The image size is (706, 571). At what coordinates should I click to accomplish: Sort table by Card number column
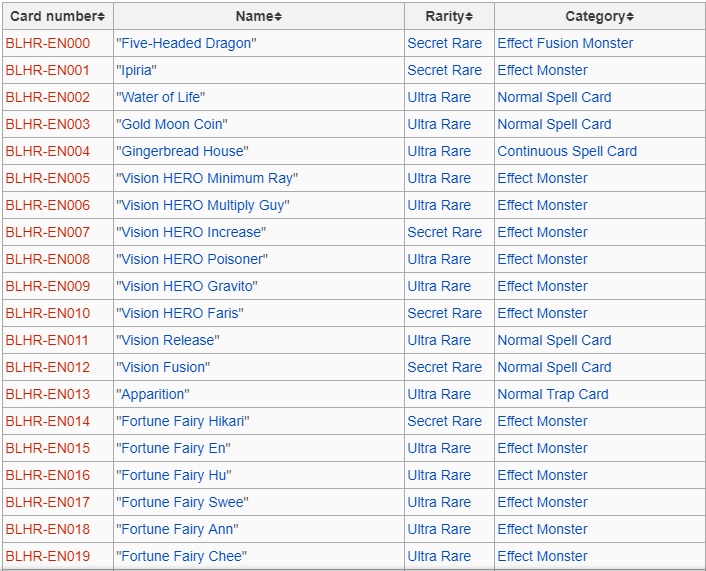tap(57, 16)
